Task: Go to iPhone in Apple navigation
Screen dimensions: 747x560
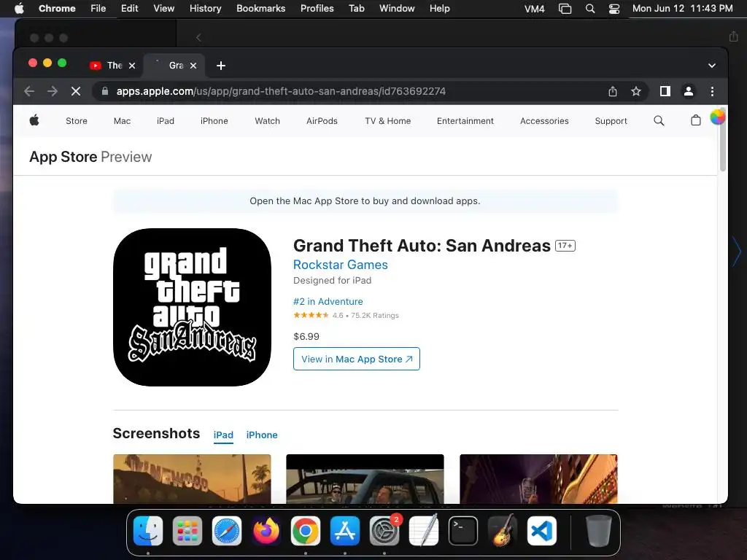Action: point(214,121)
